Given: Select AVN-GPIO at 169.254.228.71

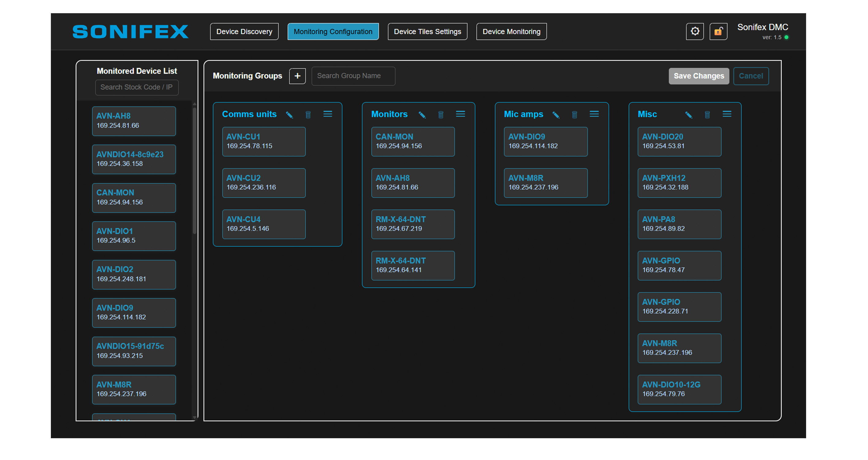Looking at the screenshot, I should [x=679, y=307].
